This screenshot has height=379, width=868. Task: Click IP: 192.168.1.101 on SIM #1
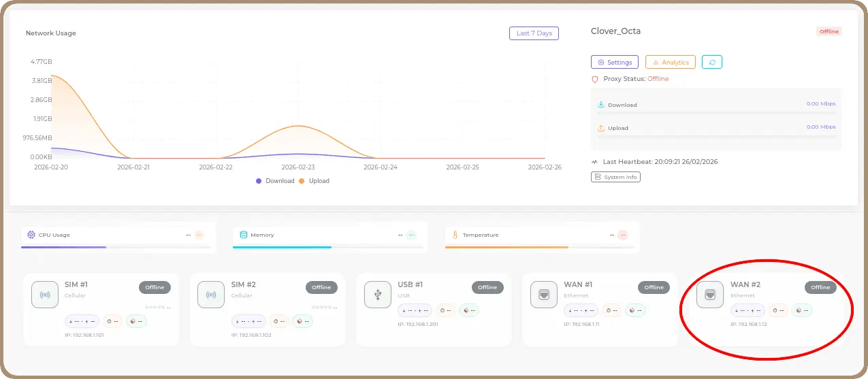pyautogui.click(x=84, y=335)
